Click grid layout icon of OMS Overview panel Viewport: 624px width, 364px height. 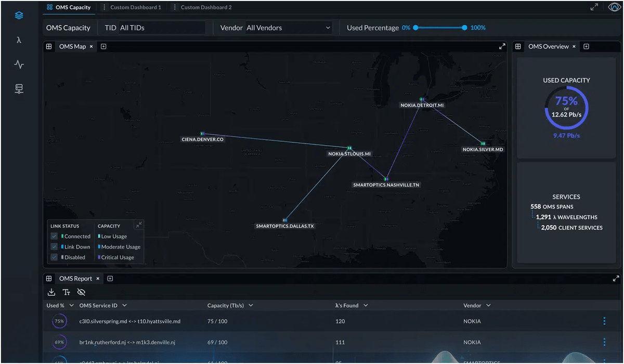coord(518,46)
